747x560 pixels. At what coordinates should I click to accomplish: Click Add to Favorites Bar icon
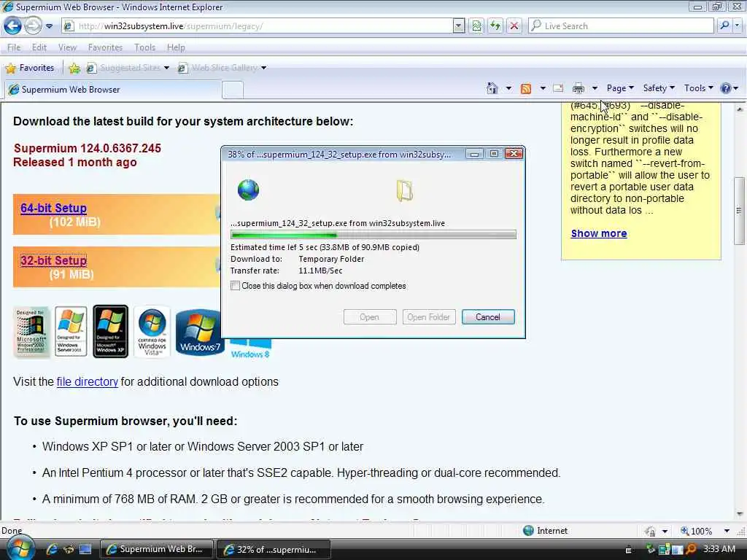pyautogui.click(x=74, y=68)
